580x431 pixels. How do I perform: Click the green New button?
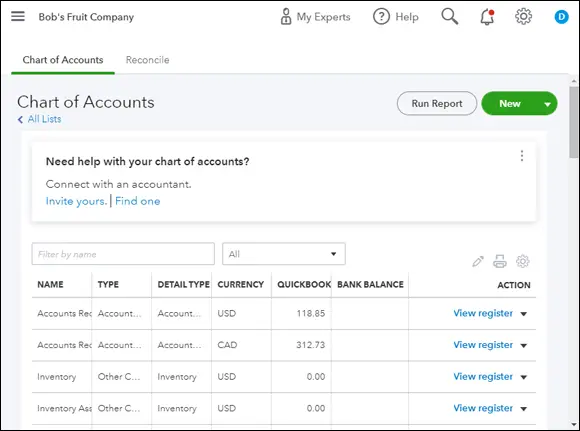click(510, 104)
